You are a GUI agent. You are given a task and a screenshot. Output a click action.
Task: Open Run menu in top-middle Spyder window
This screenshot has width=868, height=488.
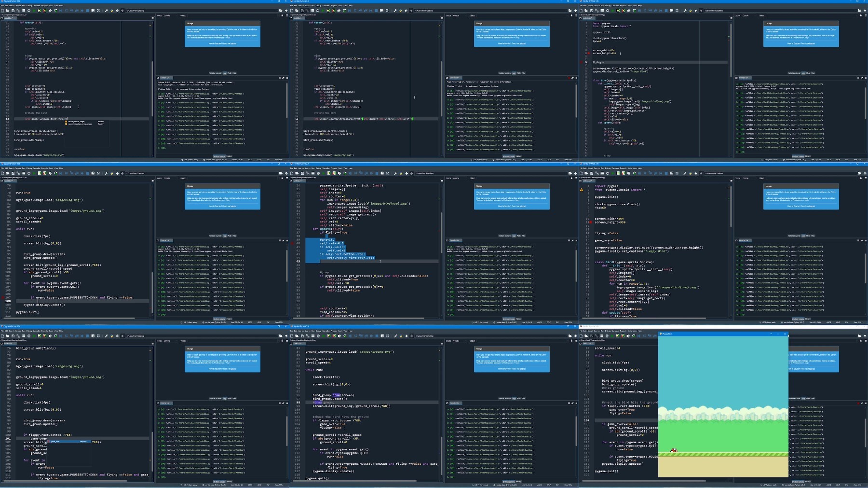tap(313, 5)
